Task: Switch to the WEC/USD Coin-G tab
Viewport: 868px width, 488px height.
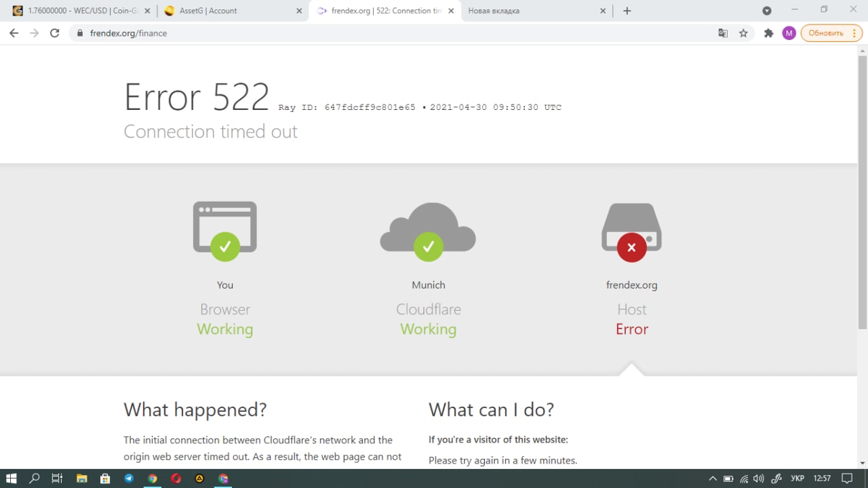Action: click(x=81, y=11)
